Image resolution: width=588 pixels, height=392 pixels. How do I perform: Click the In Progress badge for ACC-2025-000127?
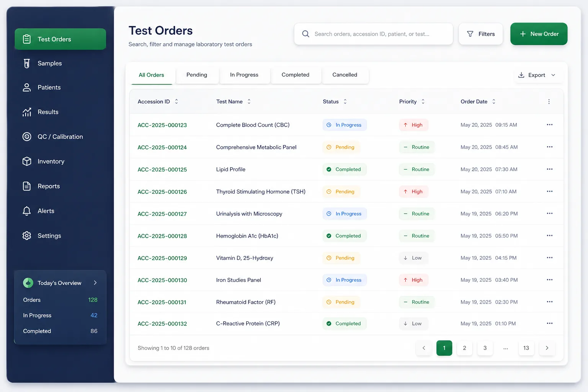(x=345, y=214)
